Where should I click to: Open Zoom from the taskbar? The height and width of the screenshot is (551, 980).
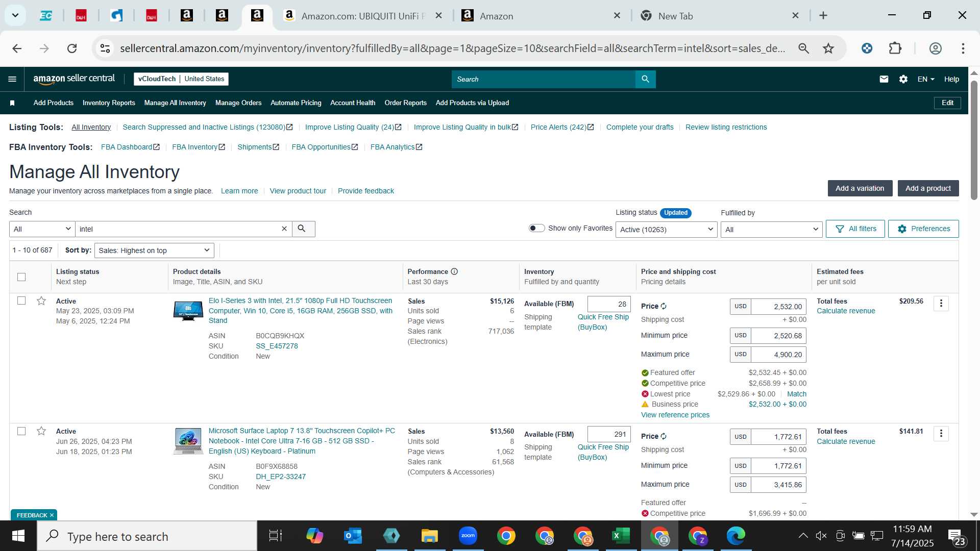click(468, 536)
